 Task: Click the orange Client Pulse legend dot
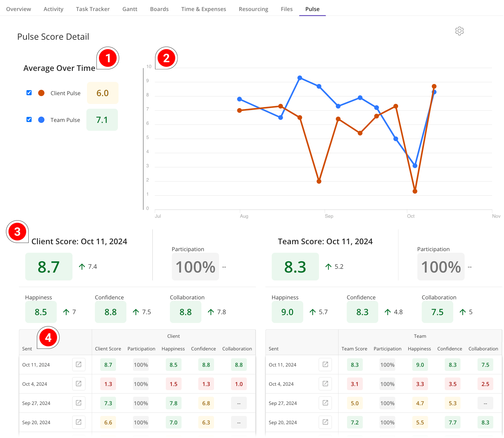point(41,93)
